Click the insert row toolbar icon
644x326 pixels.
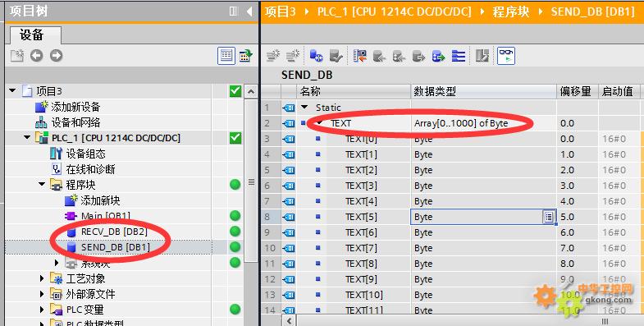coord(273,56)
